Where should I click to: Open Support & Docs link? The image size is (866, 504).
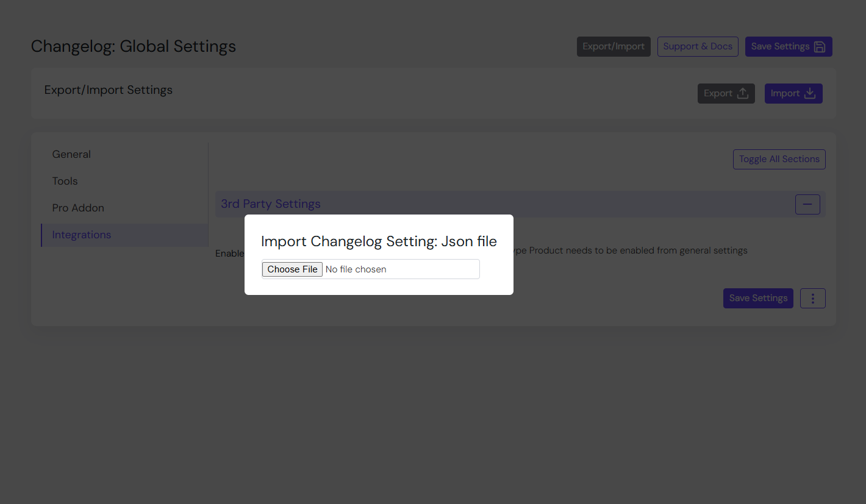click(698, 46)
